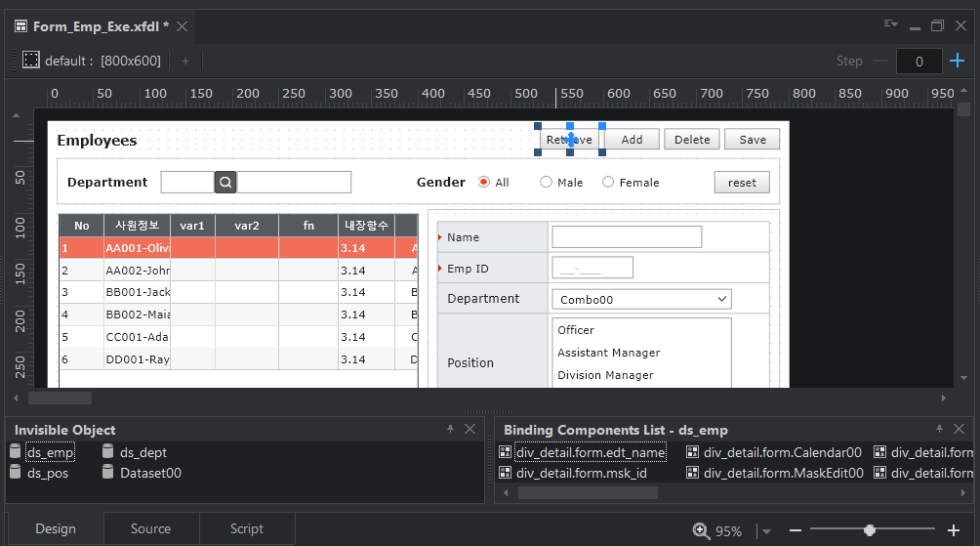Increase the Step value with blue plus
Screen dimensions: 980x546
(x=957, y=61)
